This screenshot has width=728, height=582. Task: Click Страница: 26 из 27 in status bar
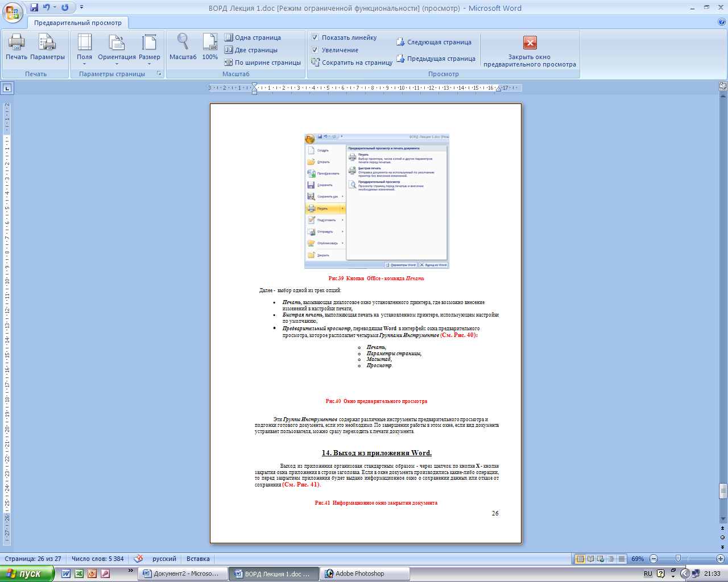[33, 559]
